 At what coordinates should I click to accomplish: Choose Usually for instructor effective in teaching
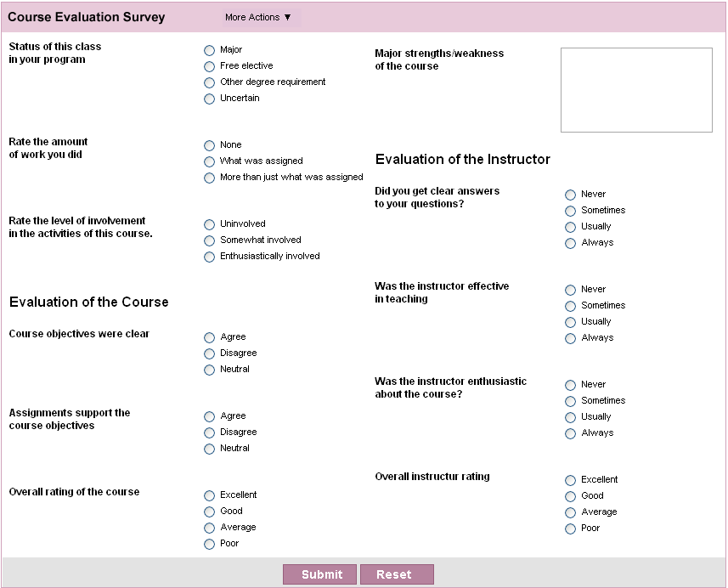click(571, 323)
